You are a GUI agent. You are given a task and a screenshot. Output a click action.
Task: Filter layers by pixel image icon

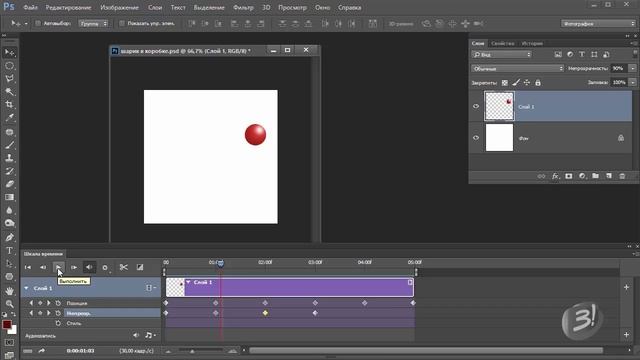coord(558,54)
